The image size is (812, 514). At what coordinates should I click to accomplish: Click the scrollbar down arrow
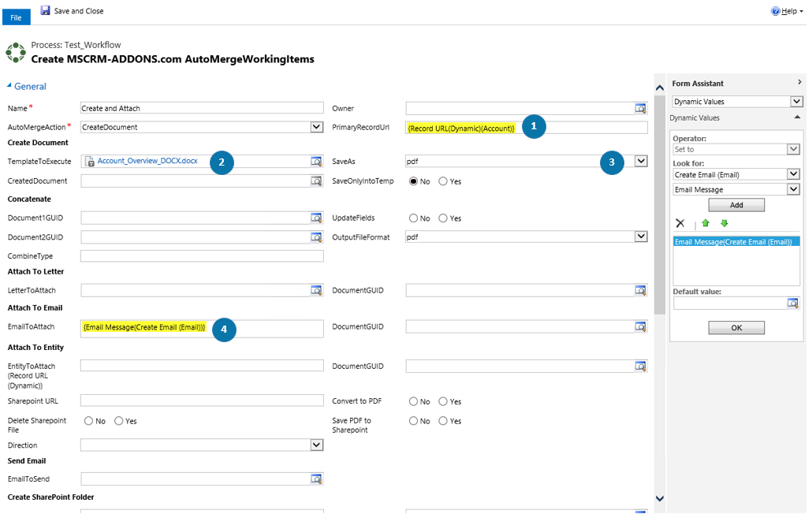coord(660,498)
